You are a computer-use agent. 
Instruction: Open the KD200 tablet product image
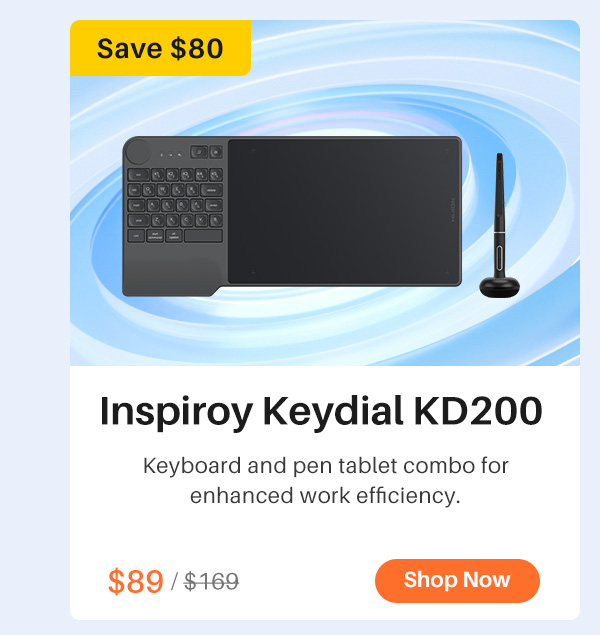point(325,193)
